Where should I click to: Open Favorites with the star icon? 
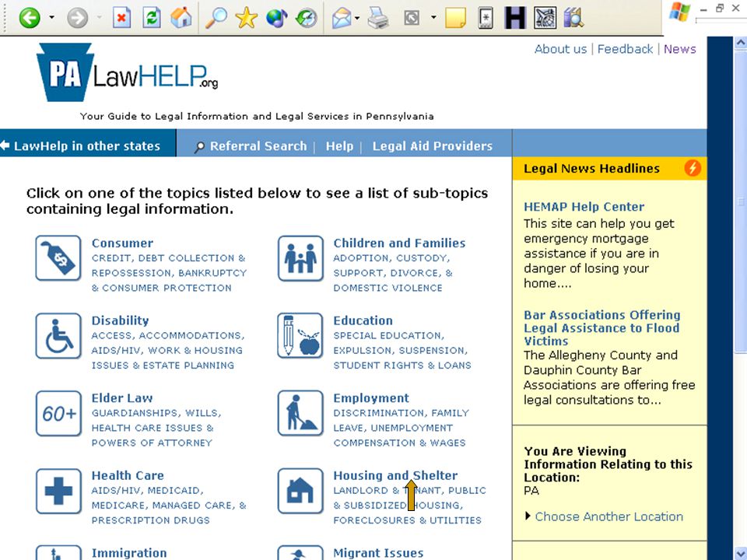coord(247,18)
